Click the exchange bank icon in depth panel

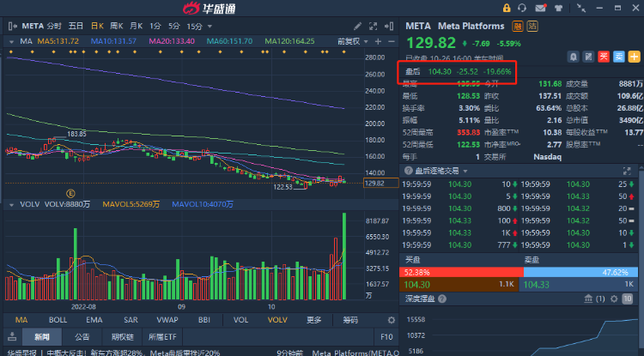tap(588, 299)
